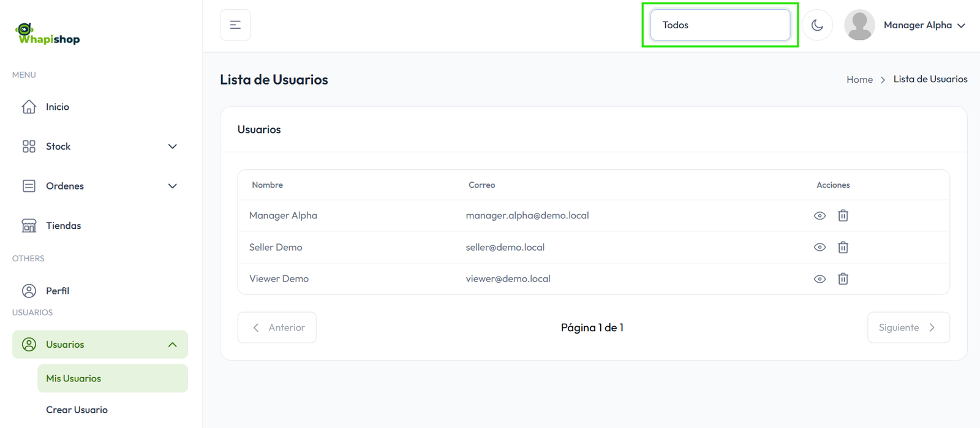
Task: Open the Perfil page
Action: pyautogui.click(x=57, y=291)
